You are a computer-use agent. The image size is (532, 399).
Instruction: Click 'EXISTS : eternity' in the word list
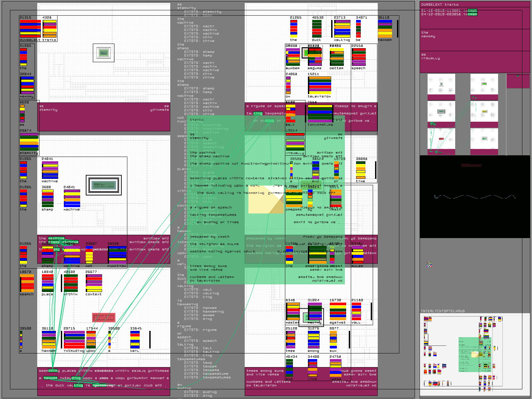(202, 12)
